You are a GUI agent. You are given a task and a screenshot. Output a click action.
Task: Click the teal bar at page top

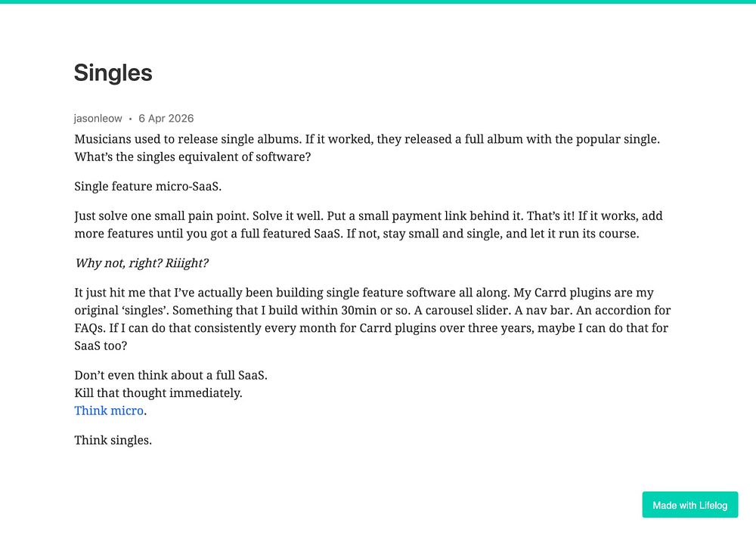(378, 2)
